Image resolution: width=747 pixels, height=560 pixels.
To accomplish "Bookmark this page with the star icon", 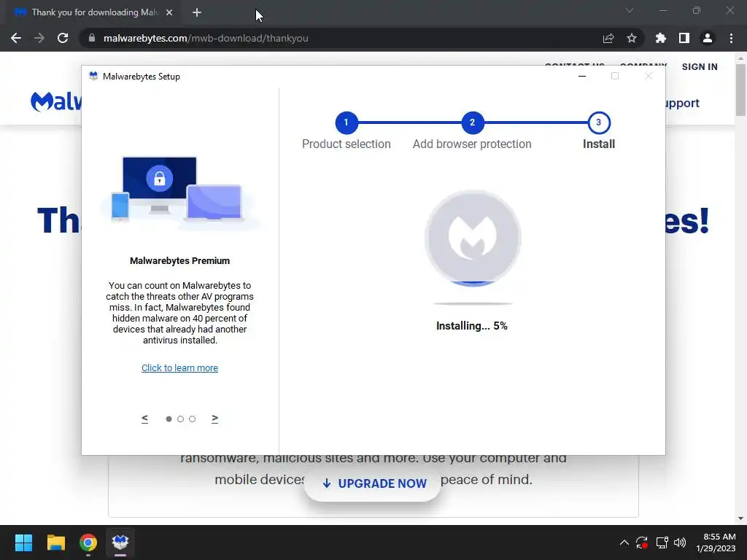I will [x=631, y=38].
